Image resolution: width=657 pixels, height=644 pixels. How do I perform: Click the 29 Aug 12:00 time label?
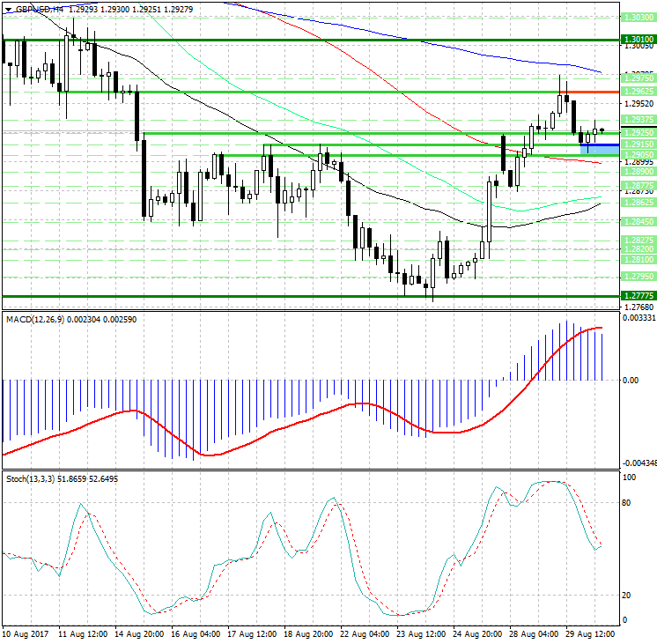591,633
